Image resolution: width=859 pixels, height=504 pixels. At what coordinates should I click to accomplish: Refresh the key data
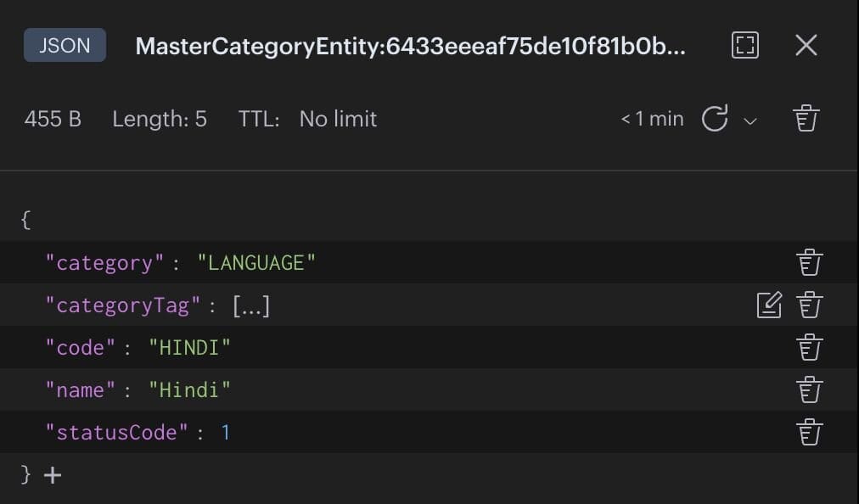pyautogui.click(x=716, y=119)
